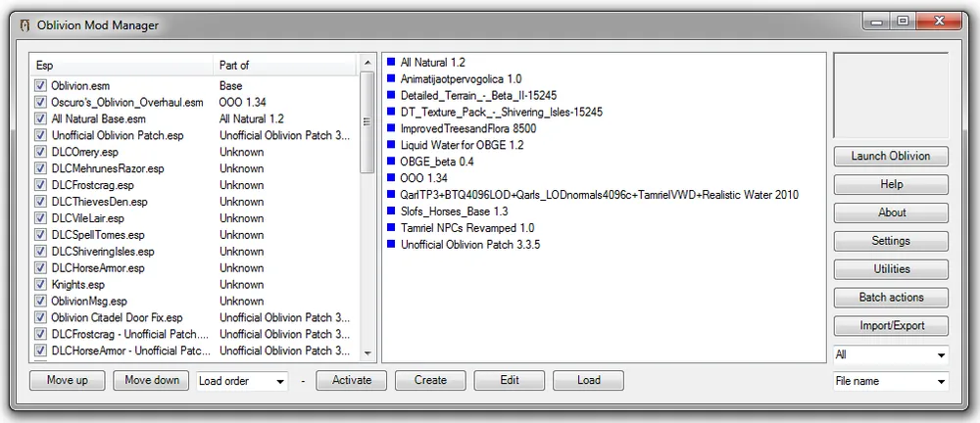
Task: Select Slofs_Horses_Base 1.3 mod text
Action: pos(455,211)
